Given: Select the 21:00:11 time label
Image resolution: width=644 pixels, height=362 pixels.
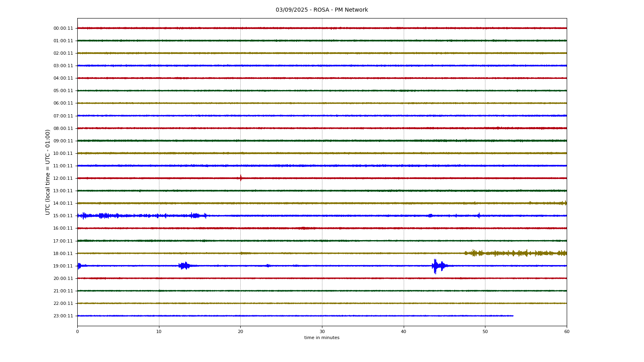Looking at the screenshot, I should [x=63, y=291].
